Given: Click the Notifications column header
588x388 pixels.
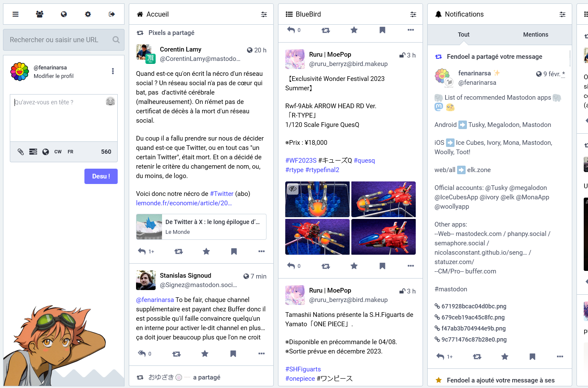Looking at the screenshot, I should pyautogui.click(x=459, y=14).
